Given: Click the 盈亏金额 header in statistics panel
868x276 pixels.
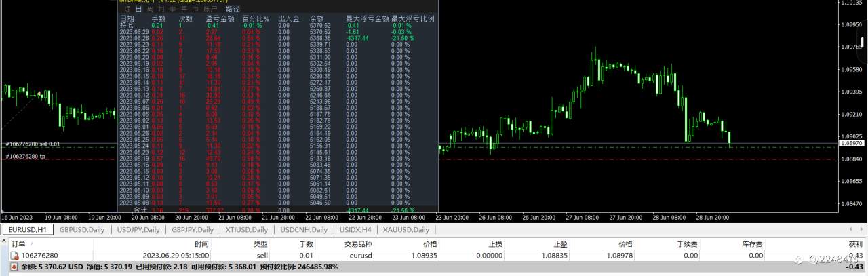Looking at the screenshot, I should [220, 19].
